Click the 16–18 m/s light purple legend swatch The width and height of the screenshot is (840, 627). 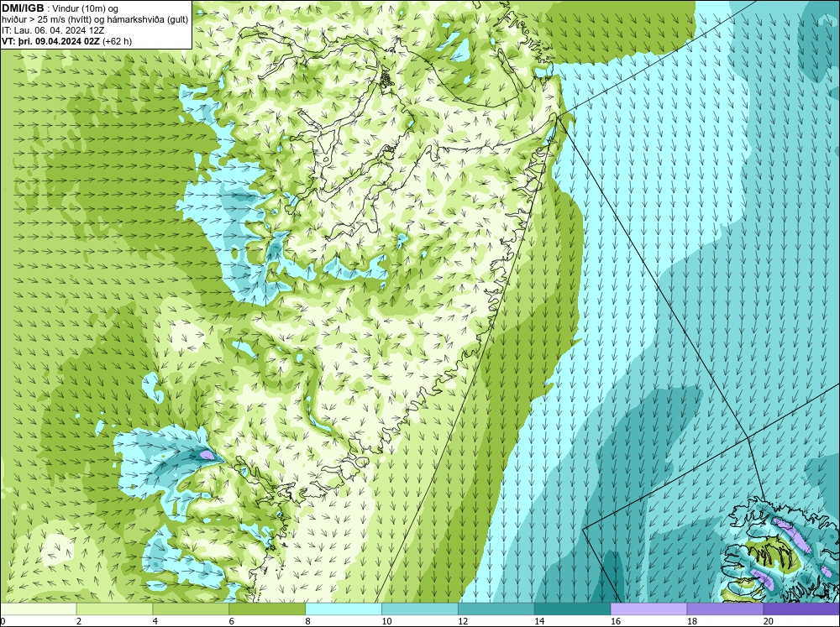pos(648,609)
